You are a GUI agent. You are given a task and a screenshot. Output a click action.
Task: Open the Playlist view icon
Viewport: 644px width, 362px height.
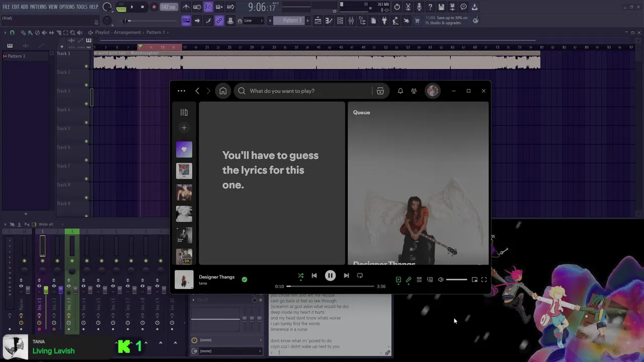tap(318, 21)
